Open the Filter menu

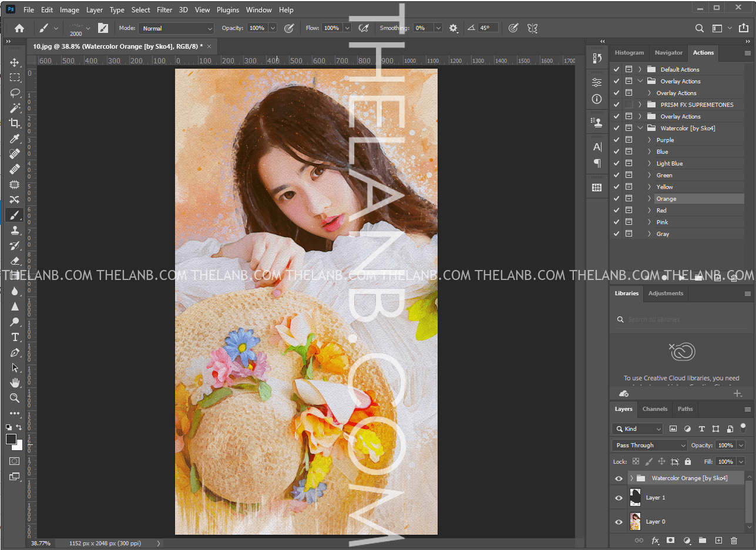(x=164, y=10)
